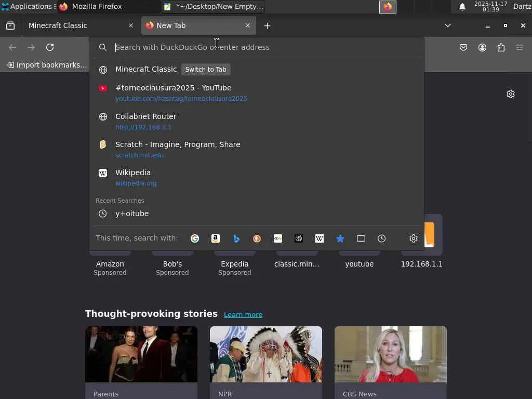Image resolution: width=532 pixels, height=399 pixels.
Task: Go forward to the next page
Action: (x=31, y=47)
